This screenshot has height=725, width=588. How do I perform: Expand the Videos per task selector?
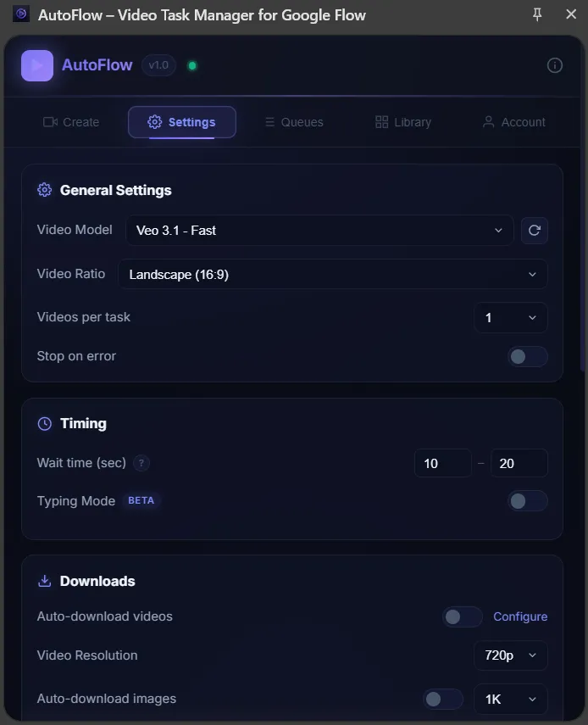point(511,317)
